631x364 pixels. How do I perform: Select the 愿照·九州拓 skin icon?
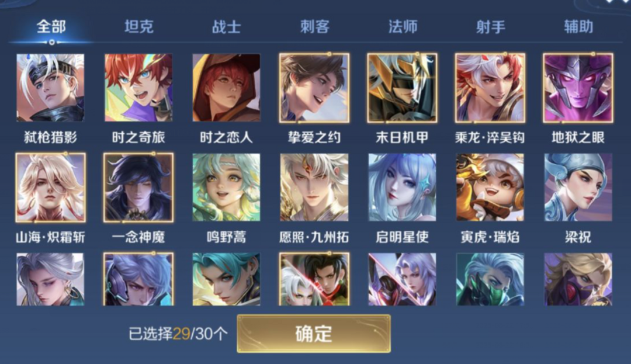coord(314,188)
